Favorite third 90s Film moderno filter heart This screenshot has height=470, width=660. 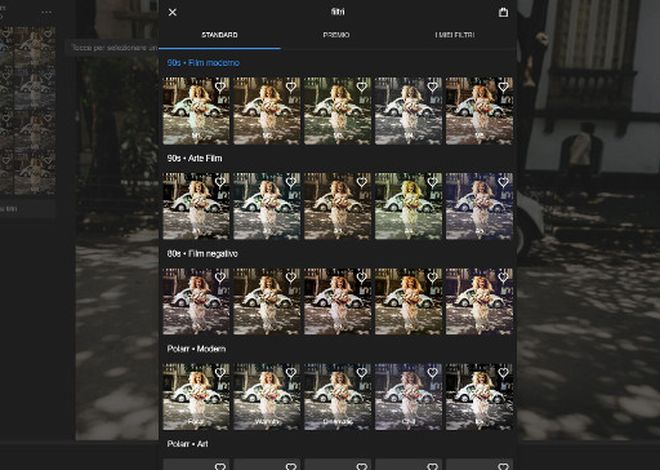[x=362, y=87]
